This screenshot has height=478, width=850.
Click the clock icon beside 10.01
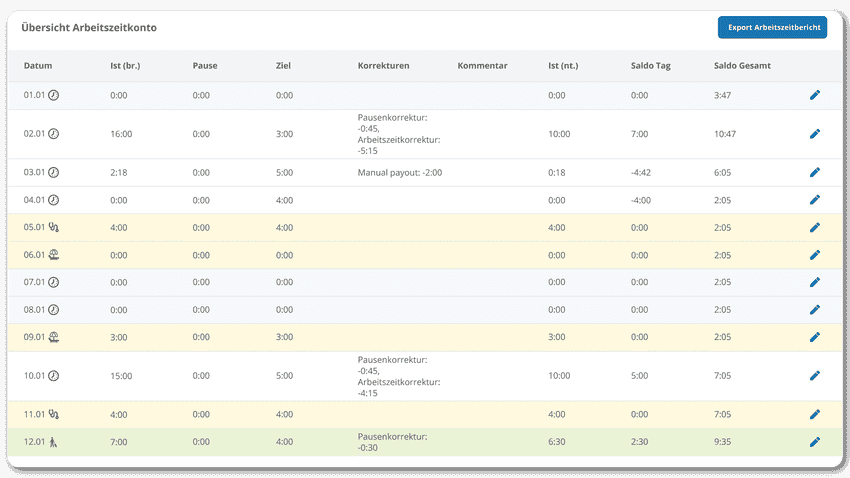click(x=53, y=376)
